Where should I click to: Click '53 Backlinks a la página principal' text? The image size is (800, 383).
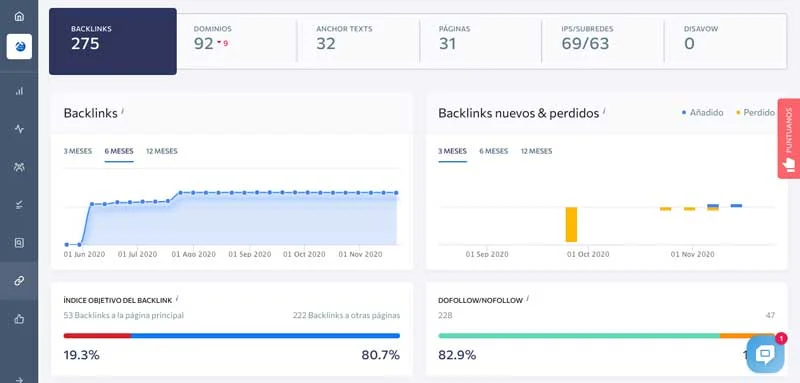point(123,316)
